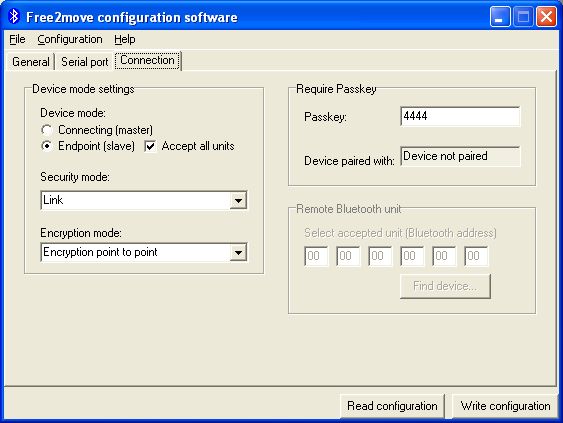Minimize the Free2move window
Viewport: 563px width, 423px height.
tap(500, 17)
